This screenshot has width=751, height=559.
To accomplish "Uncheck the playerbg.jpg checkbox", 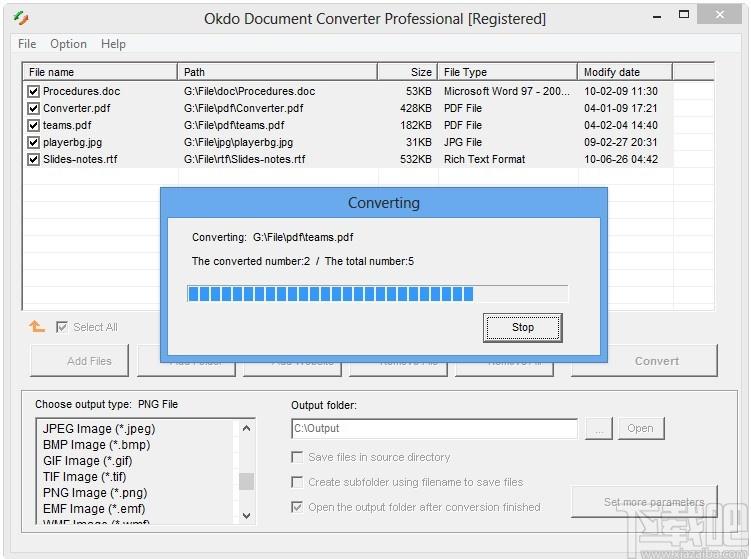I will 33,142.
